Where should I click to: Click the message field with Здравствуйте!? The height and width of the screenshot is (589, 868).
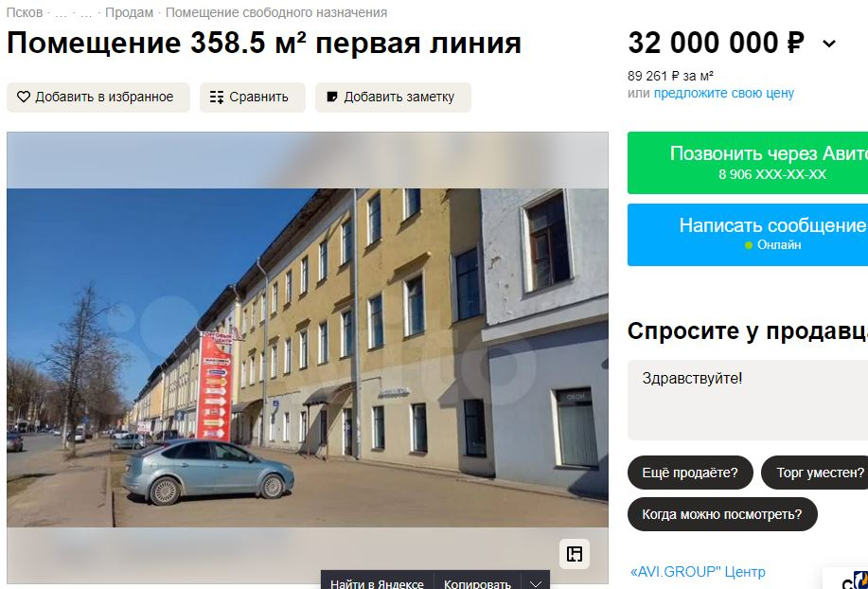coord(748,400)
